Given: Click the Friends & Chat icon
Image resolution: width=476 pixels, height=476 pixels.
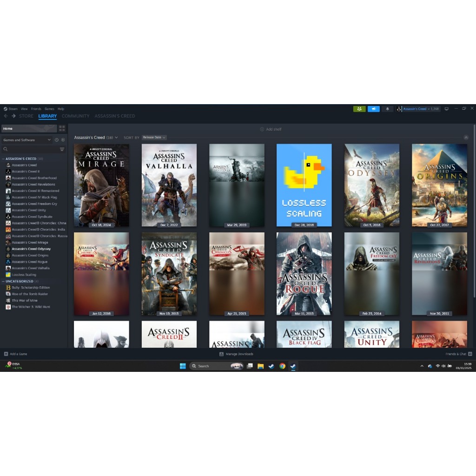Looking at the screenshot, I should (x=470, y=354).
